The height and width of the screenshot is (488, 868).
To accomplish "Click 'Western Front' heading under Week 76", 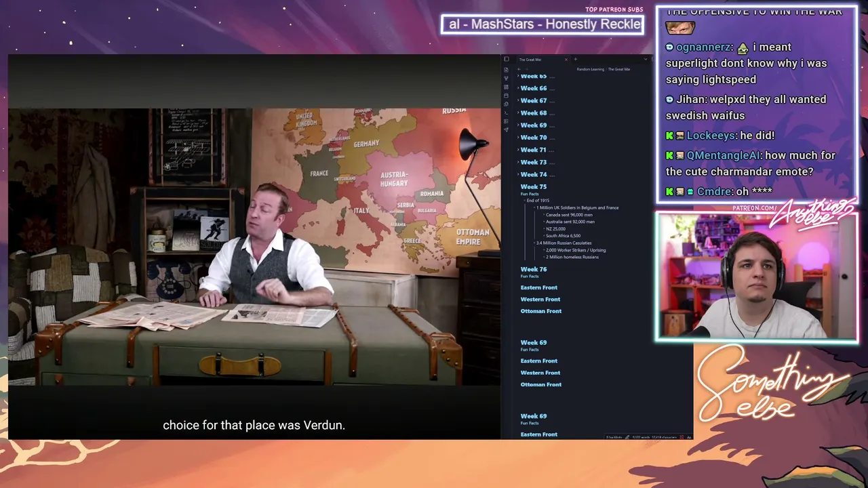I will pyautogui.click(x=540, y=299).
